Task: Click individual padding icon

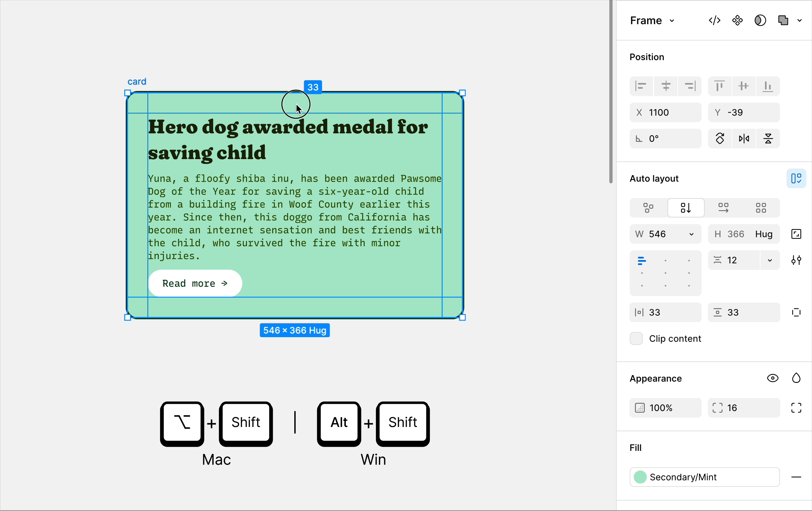Action: [796, 312]
